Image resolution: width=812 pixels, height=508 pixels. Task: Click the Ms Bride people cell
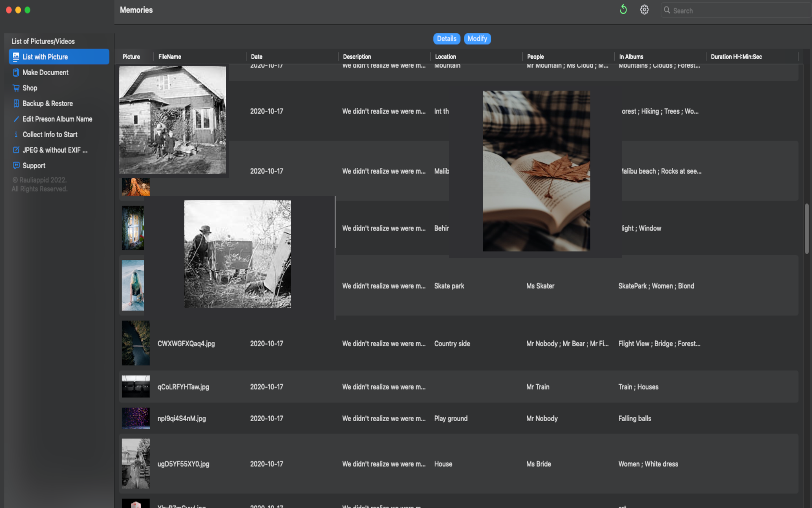coord(539,464)
